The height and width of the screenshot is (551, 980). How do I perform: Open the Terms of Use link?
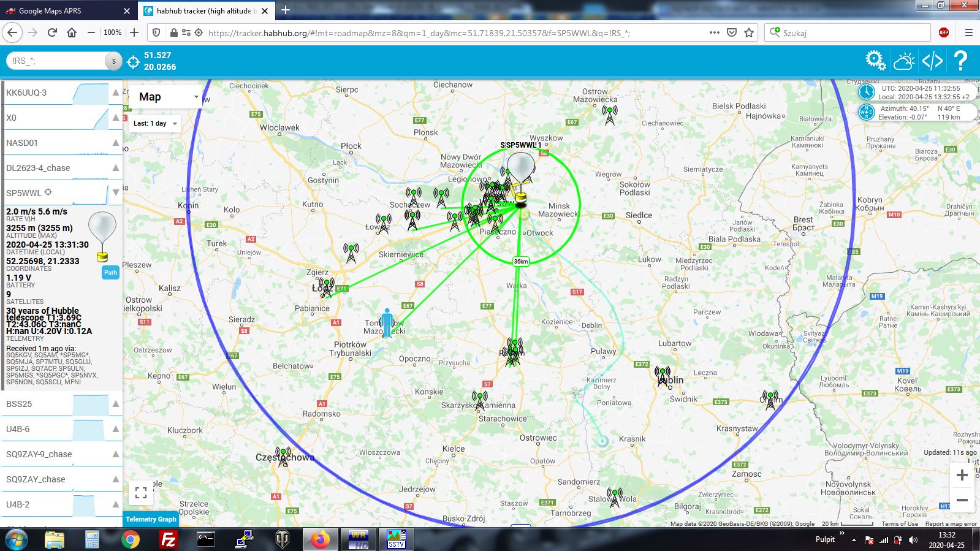coord(900,523)
